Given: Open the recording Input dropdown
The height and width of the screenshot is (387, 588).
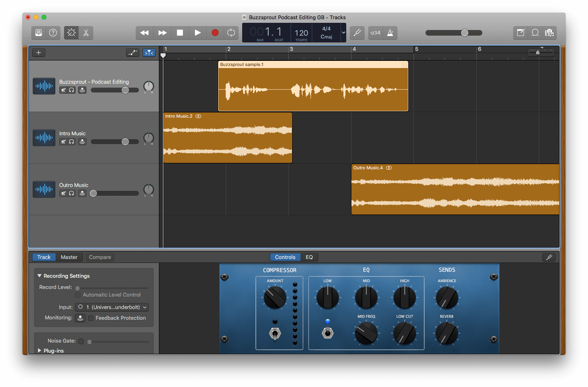Looking at the screenshot, I should coord(112,307).
